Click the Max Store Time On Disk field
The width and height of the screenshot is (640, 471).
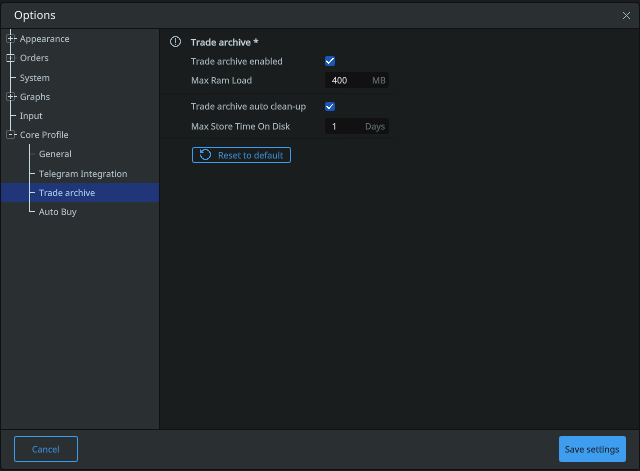tap(357, 127)
